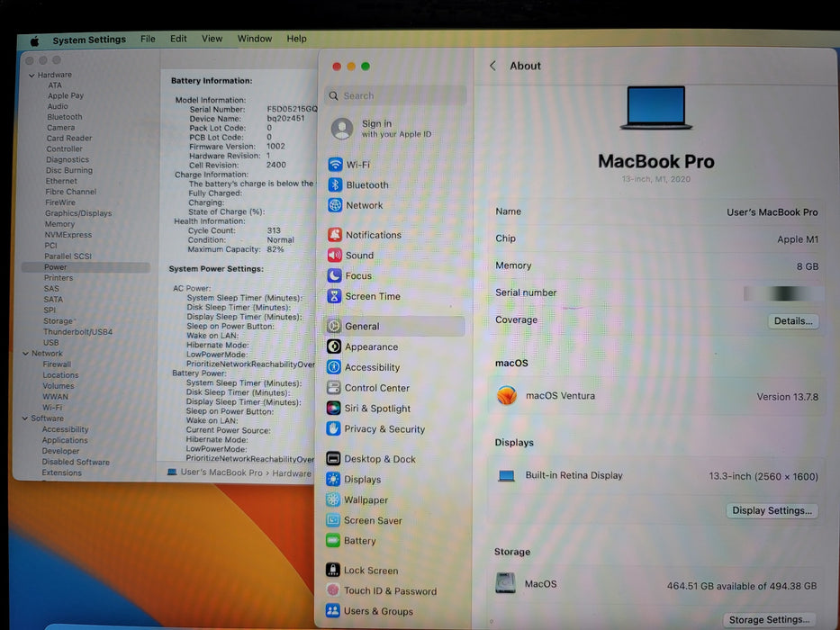Select Firewall under Network tree

pyautogui.click(x=57, y=364)
